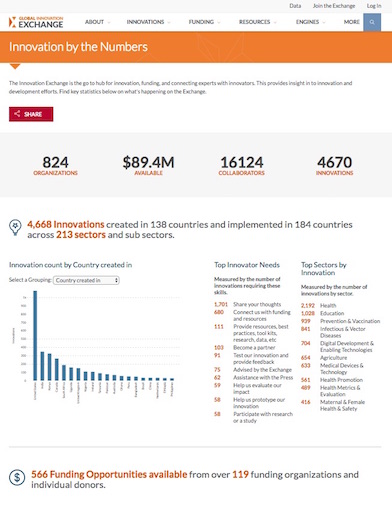
Task: Click Join the Exchange link
Action: click(x=334, y=6)
